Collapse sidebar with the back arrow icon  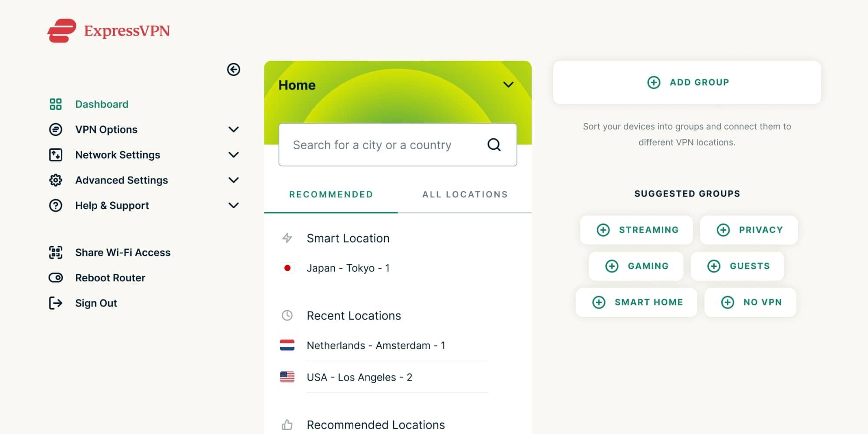tap(233, 69)
